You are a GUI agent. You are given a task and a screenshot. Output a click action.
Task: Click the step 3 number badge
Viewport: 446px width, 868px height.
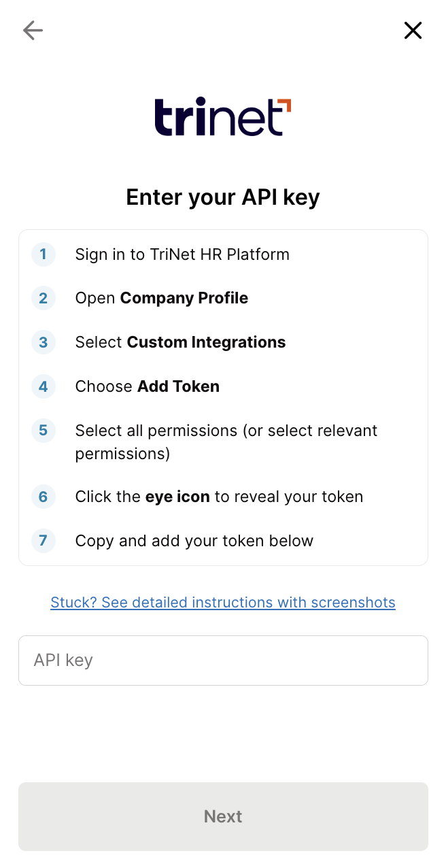(44, 342)
